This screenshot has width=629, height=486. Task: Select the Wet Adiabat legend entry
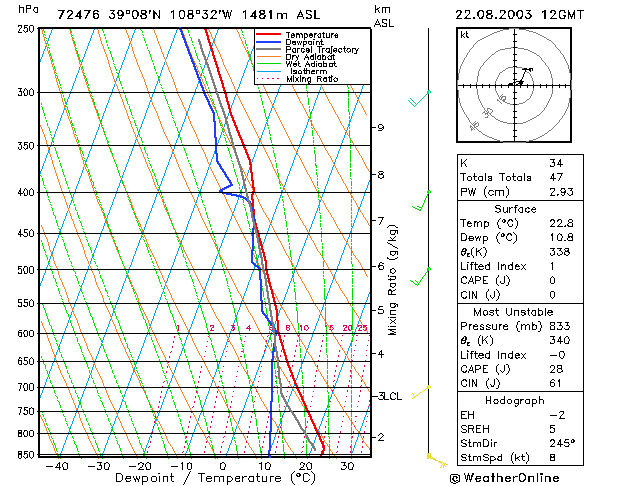pyautogui.click(x=311, y=64)
